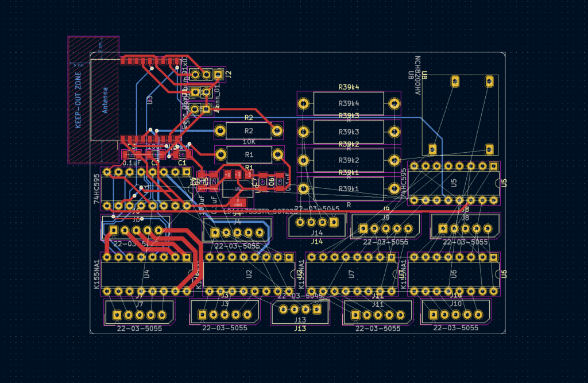Select the J11 connector footprint
588x383 pixels.
tap(377, 315)
